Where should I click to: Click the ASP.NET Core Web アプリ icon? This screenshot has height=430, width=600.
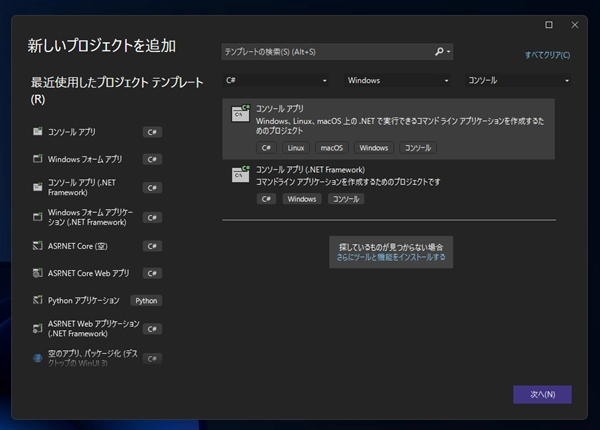(38, 273)
